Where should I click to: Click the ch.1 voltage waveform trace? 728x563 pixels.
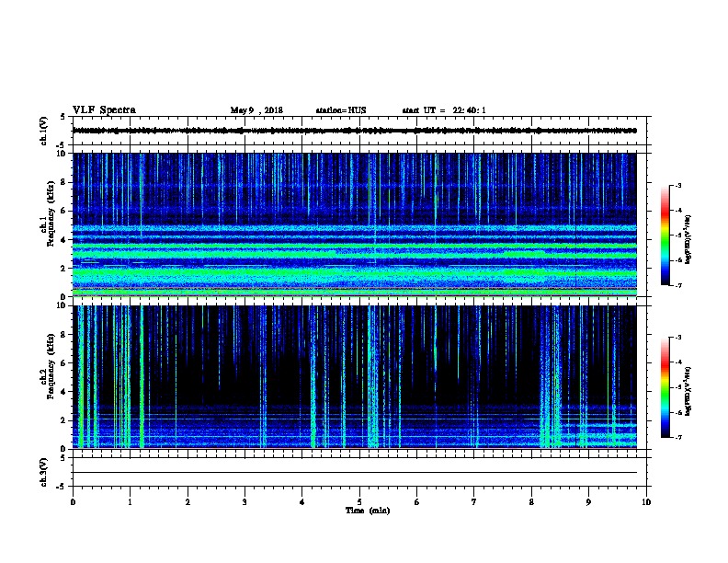pyautogui.click(x=355, y=131)
